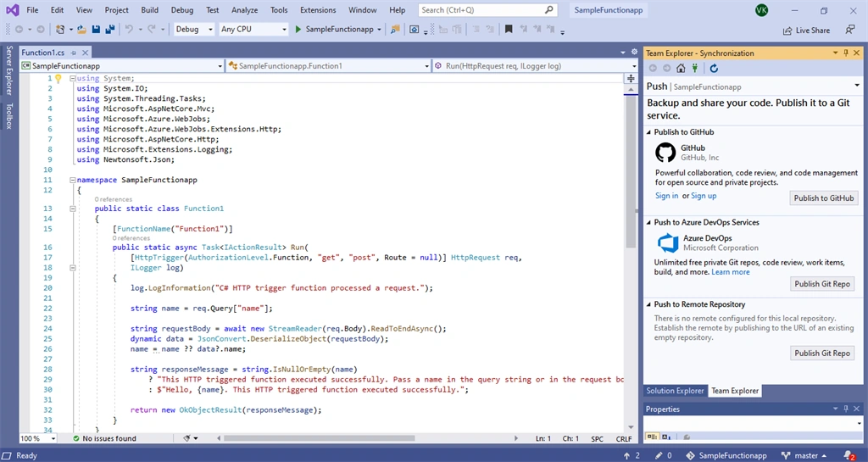Click the Redo arrow icon
This screenshot has height=462, width=868.
click(x=151, y=30)
